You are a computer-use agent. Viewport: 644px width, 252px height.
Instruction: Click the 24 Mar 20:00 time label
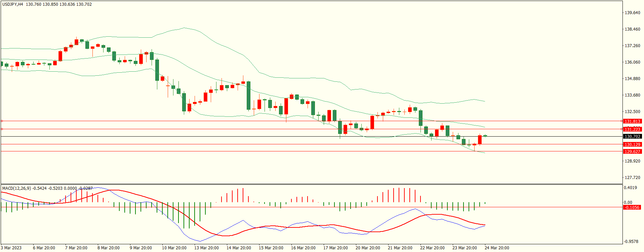(497, 248)
